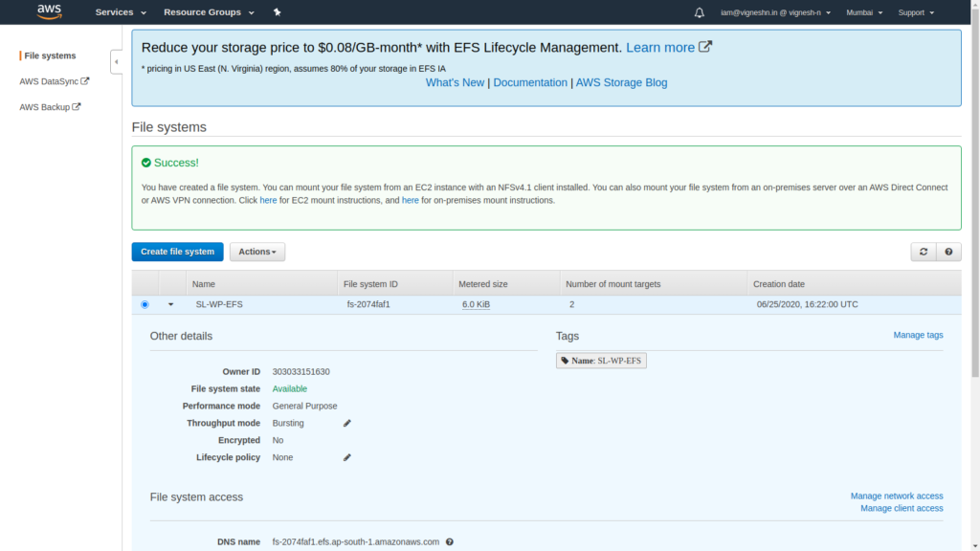Click here for on-premises mount instructions

(x=410, y=201)
